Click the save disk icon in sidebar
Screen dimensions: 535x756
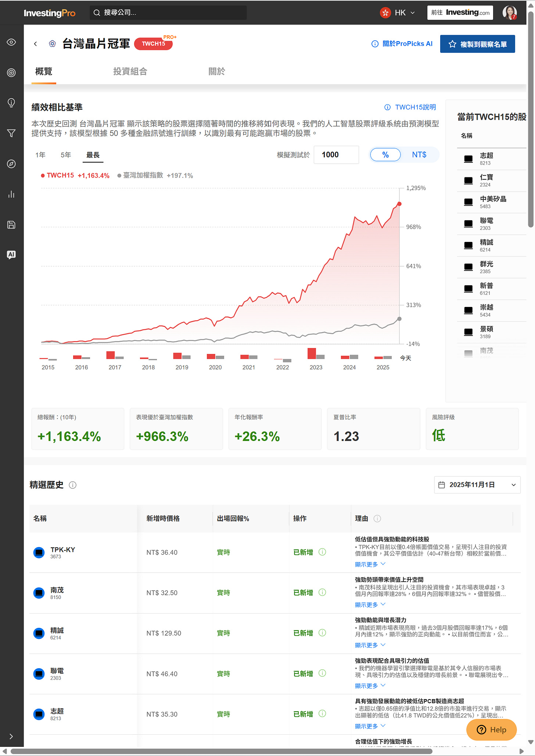coord(11,225)
